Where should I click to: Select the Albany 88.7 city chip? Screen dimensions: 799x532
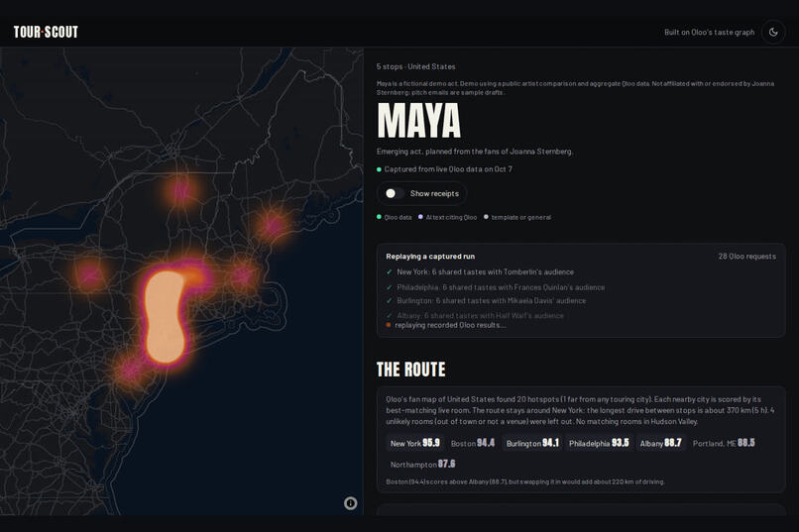660,444
